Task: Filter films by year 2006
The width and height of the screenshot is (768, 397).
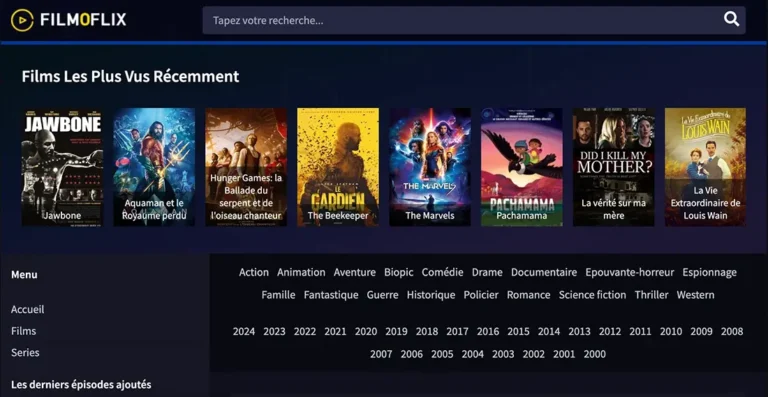Action: click(x=411, y=354)
